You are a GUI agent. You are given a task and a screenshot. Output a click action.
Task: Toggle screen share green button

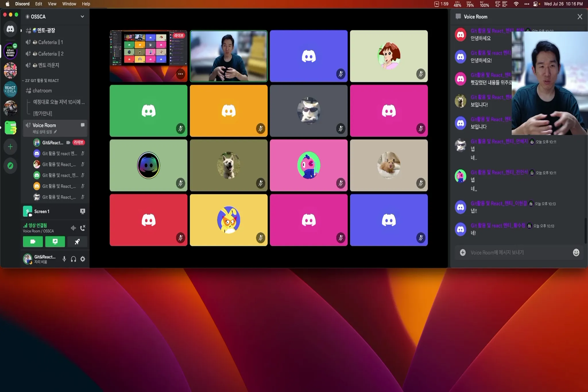[55, 242]
